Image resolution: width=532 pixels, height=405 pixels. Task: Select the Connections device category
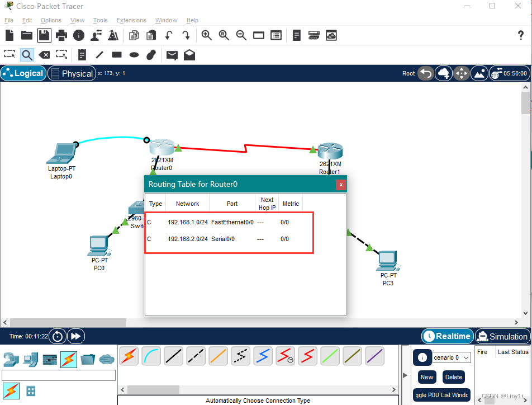click(69, 360)
